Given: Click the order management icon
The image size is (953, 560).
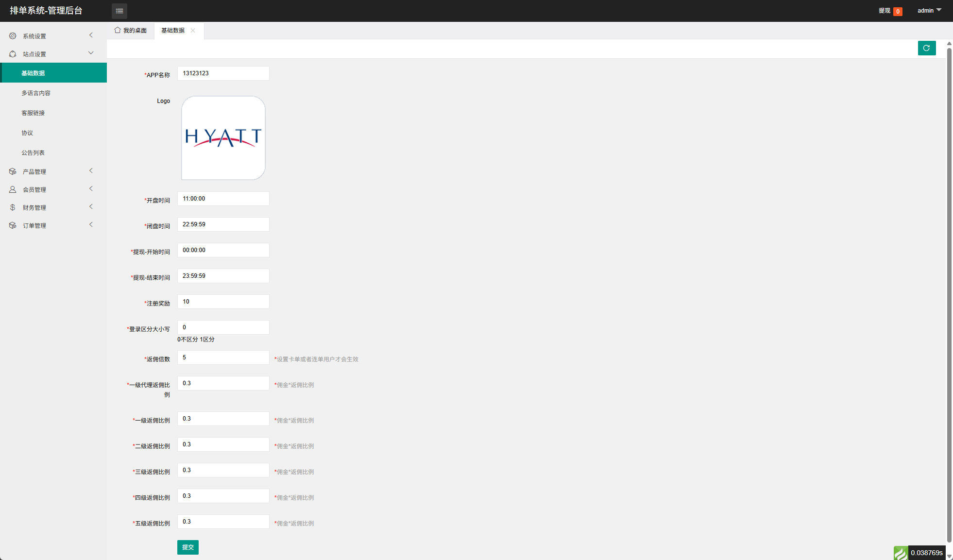Looking at the screenshot, I should click(x=13, y=225).
